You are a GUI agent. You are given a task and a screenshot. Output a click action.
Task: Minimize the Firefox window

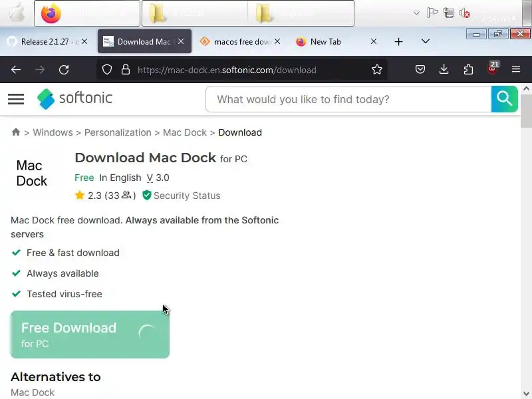click(x=476, y=34)
